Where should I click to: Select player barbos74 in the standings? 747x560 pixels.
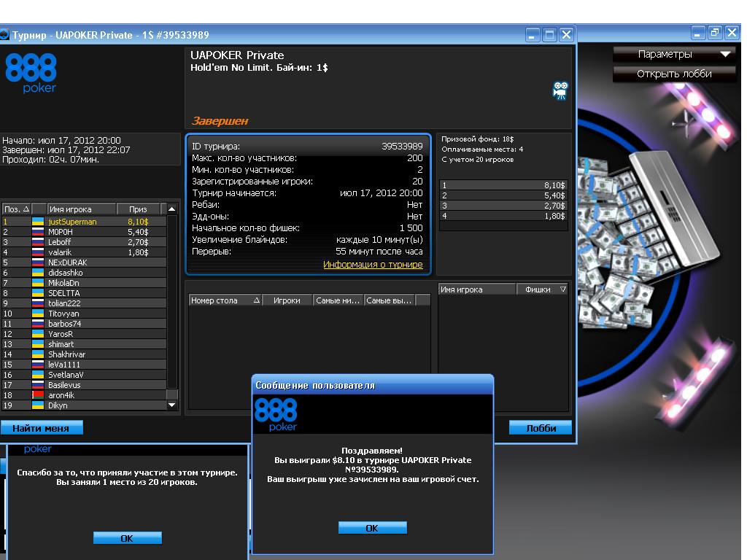tap(84, 324)
